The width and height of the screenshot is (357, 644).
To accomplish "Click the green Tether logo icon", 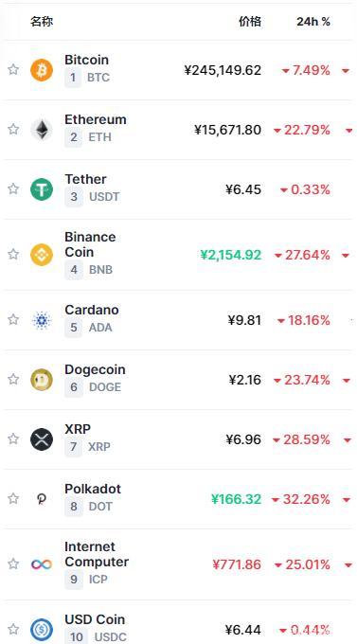I will (x=42, y=189).
